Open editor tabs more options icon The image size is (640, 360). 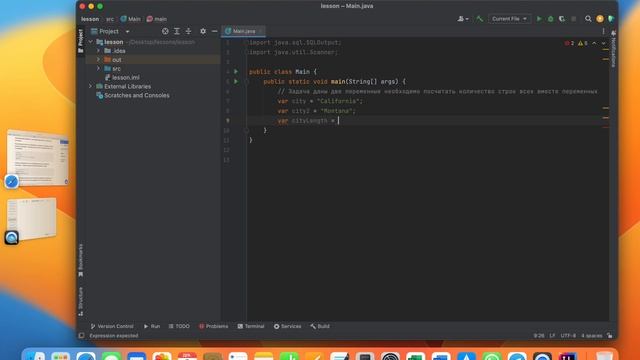pos(603,31)
